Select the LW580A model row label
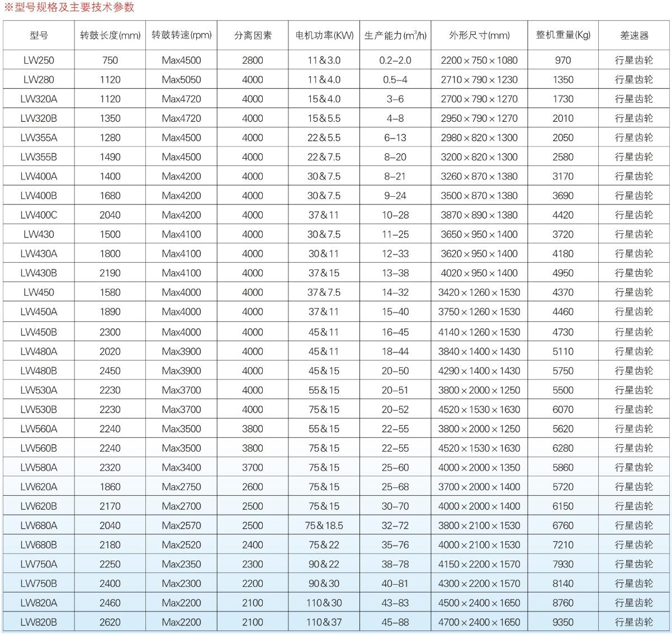This screenshot has height=635, width=672. point(39,467)
